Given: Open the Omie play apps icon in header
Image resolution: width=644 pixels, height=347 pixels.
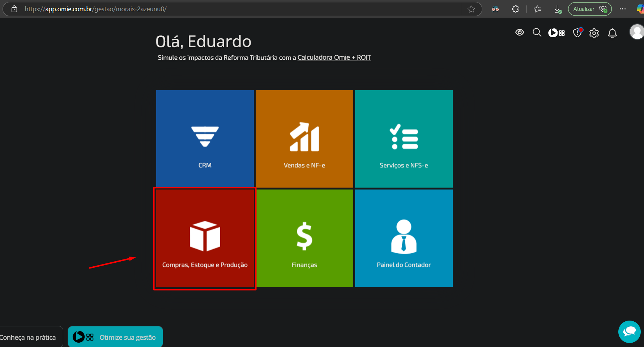Looking at the screenshot, I should [x=556, y=33].
